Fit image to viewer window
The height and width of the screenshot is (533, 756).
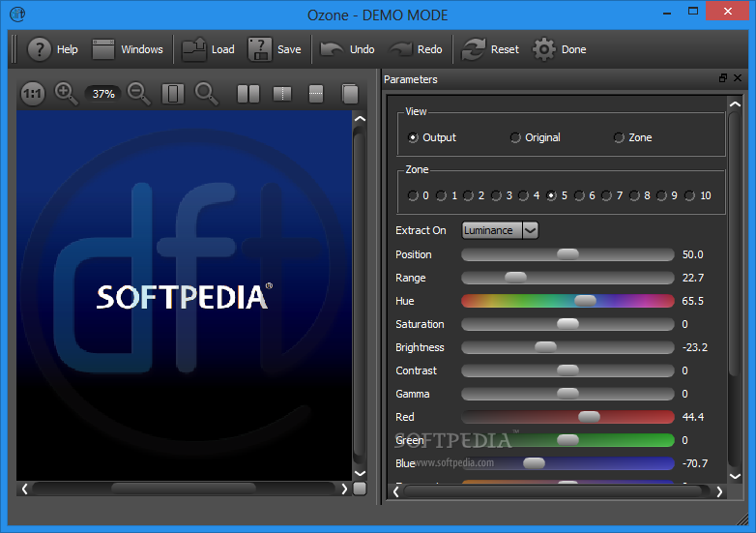pyautogui.click(x=173, y=94)
